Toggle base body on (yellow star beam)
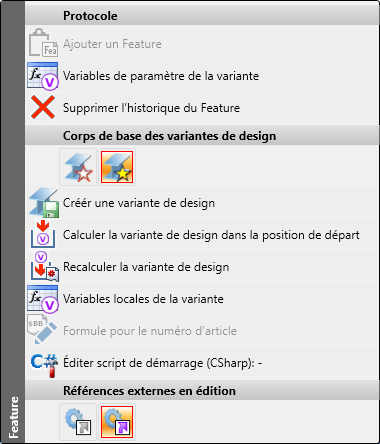This screenshot has width=380, height=444. pos(117,167)
